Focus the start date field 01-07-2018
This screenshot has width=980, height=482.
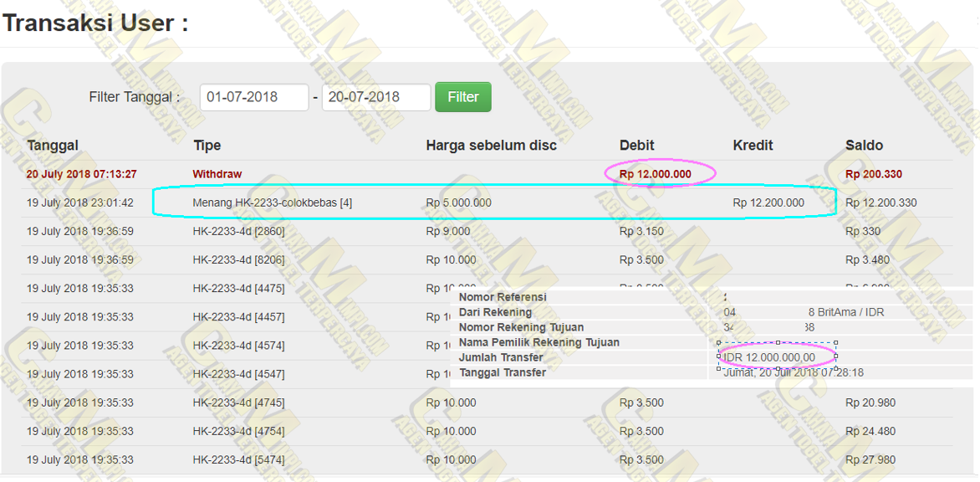click(x=254, y=97)
